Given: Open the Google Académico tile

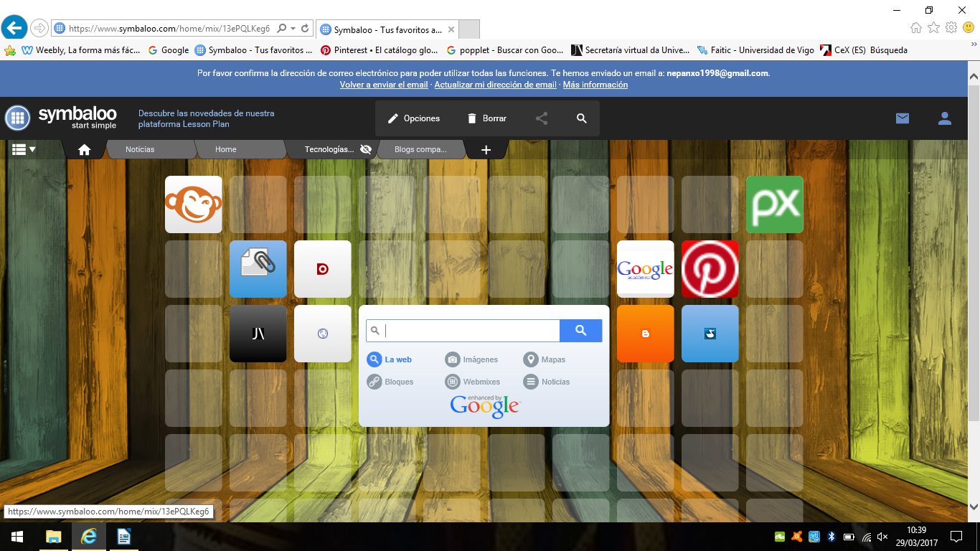Looking at the screenshot, I should click(646, 269).
